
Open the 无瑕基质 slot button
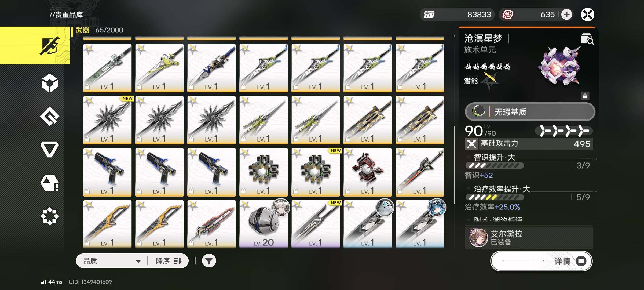530,112
